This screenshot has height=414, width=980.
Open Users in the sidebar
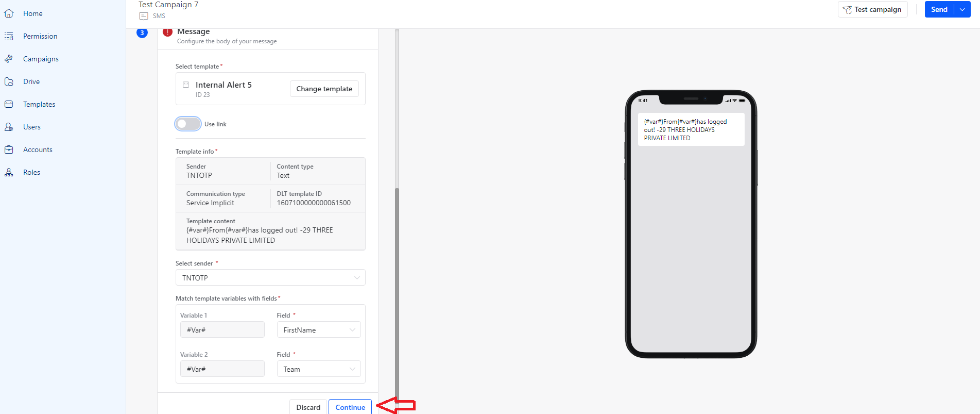pyautogui.click(x=32, y=127)
